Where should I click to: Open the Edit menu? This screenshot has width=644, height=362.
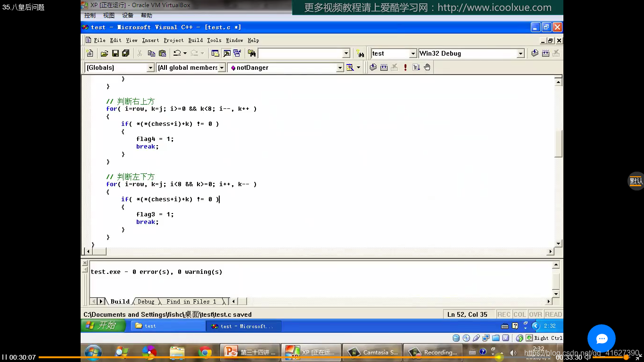click(116, 40)
